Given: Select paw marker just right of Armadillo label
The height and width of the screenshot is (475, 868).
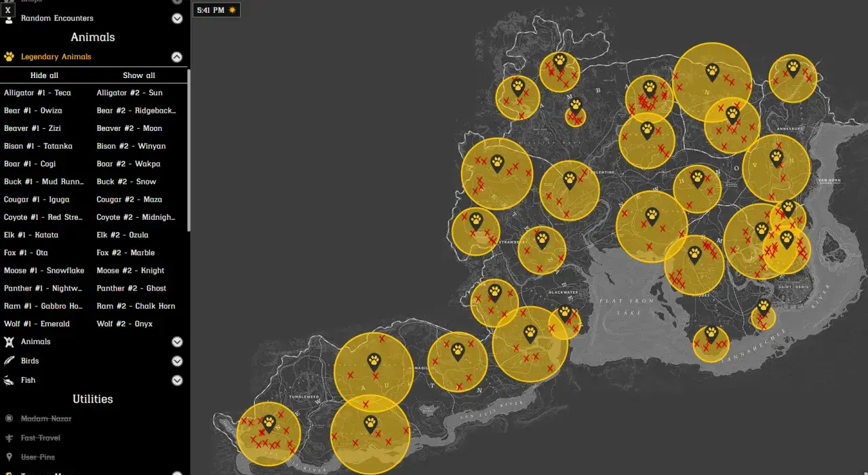Looking at the screenshot, I should tap(458, 351).
